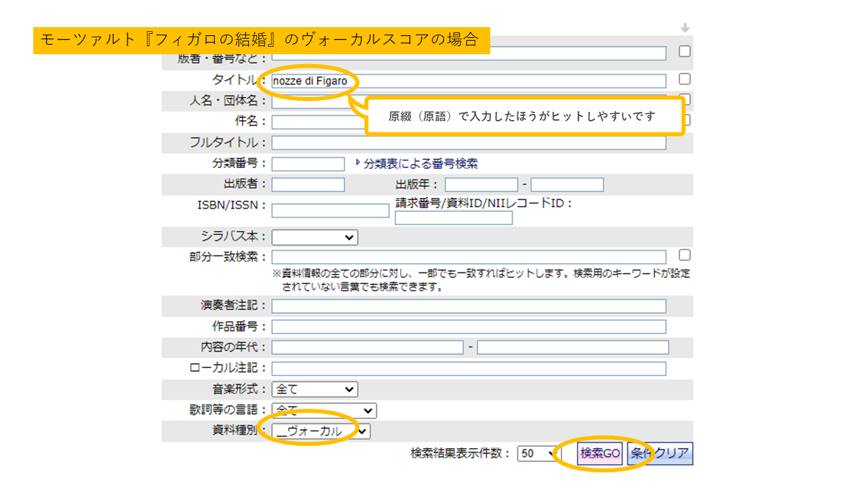Open the 資料種別 dropdown set to ヴォーカル
Screen dimensions: 868x488
pos(321,432)
